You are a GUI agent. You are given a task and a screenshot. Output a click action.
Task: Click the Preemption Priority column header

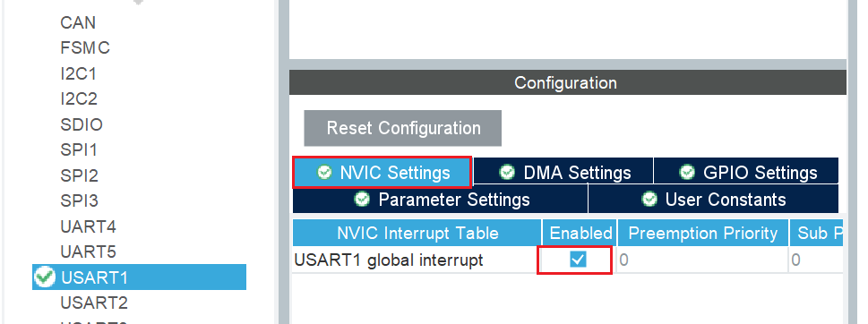point(702,233)
